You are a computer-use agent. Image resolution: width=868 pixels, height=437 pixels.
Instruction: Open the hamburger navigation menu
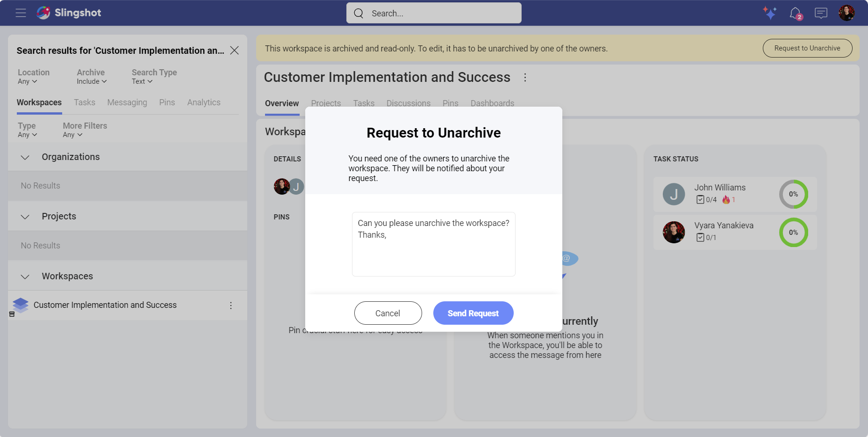21,13
